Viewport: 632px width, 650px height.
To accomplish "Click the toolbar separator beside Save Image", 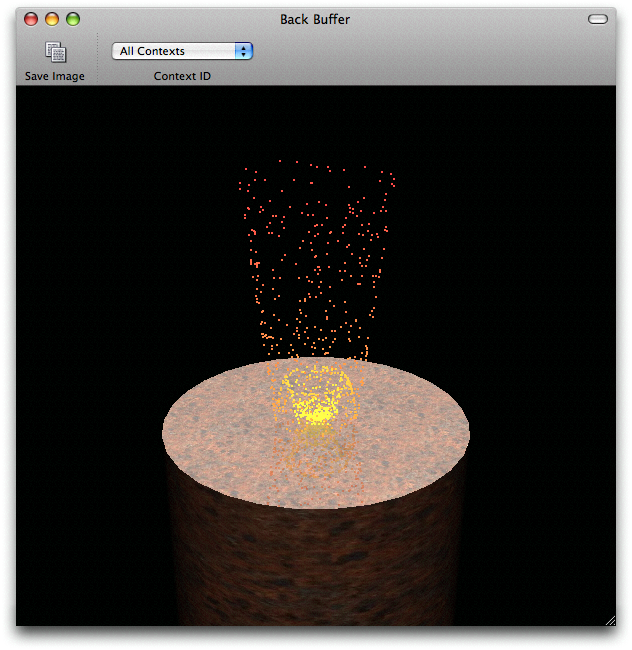I will click(x=97, y=60).
